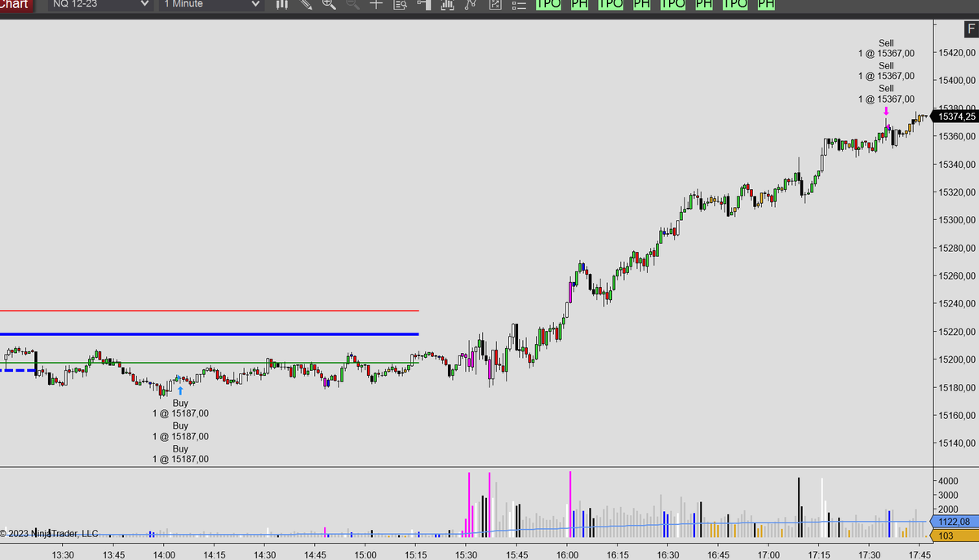979x560 pixels.
Task: Select the red horizontal line
Action: point(210,311)
